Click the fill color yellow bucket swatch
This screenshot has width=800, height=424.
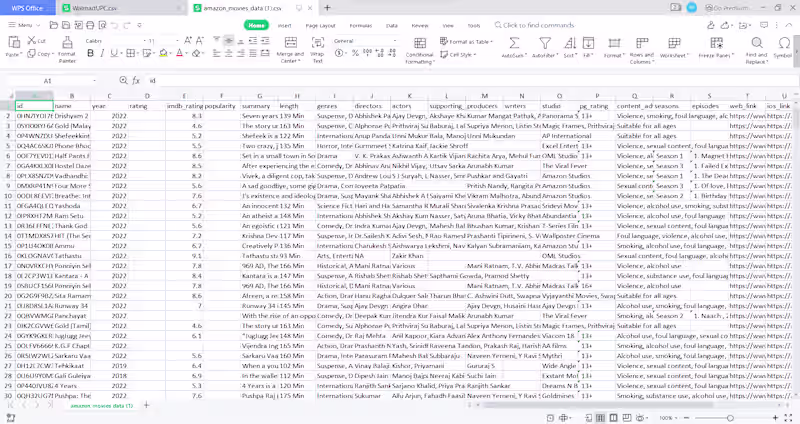point(163,53)
